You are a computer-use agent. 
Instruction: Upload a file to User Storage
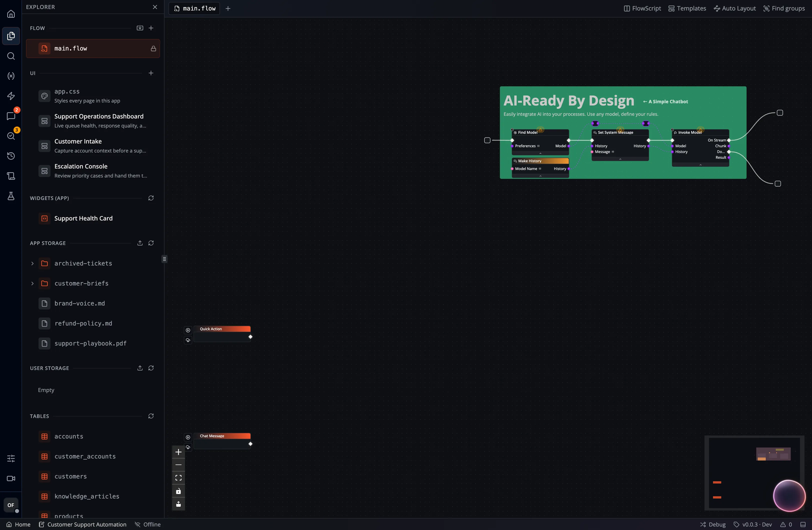[140, 368]
